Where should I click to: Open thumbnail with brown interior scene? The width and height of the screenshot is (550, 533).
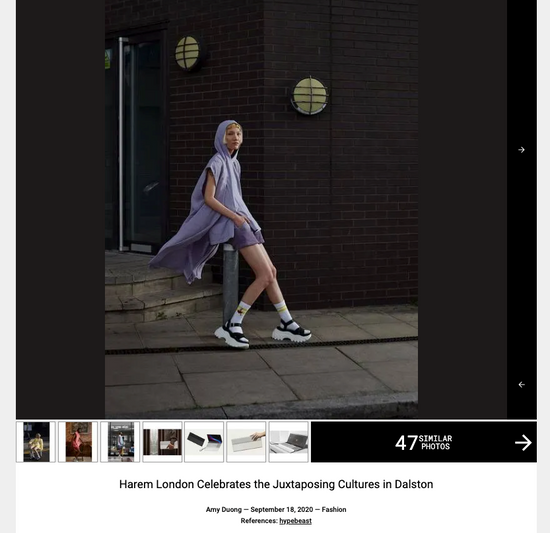(x=162, y=442)
